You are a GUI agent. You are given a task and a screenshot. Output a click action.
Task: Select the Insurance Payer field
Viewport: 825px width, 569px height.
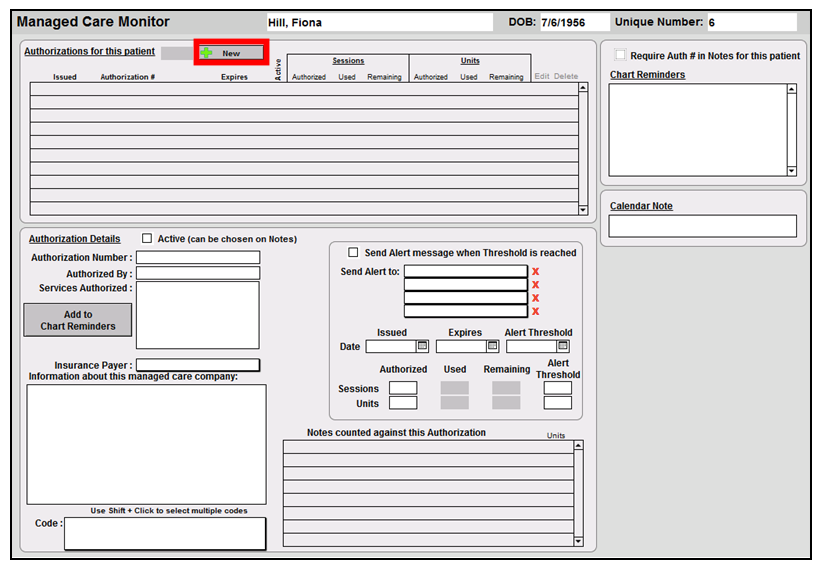pos(197,365)
